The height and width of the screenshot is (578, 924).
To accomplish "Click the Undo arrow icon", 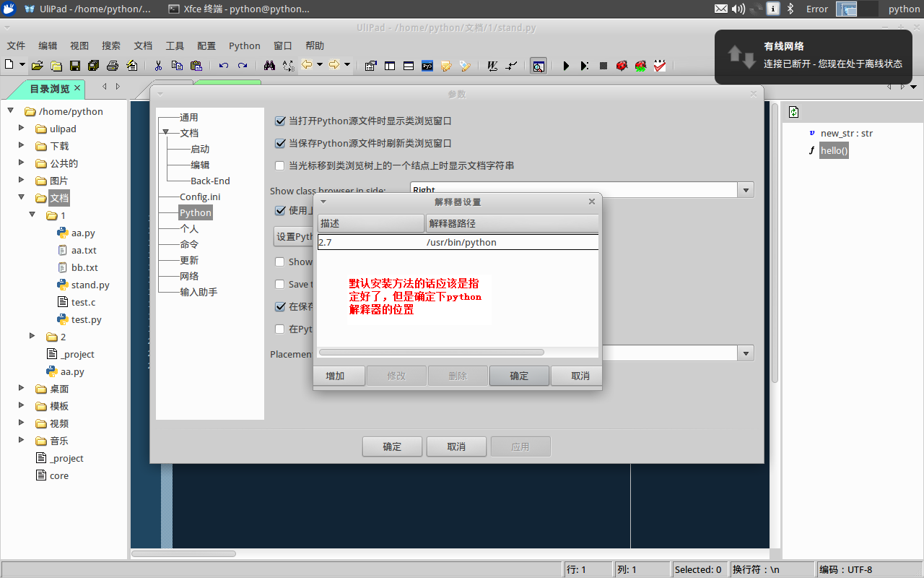I will pos(224,66).
